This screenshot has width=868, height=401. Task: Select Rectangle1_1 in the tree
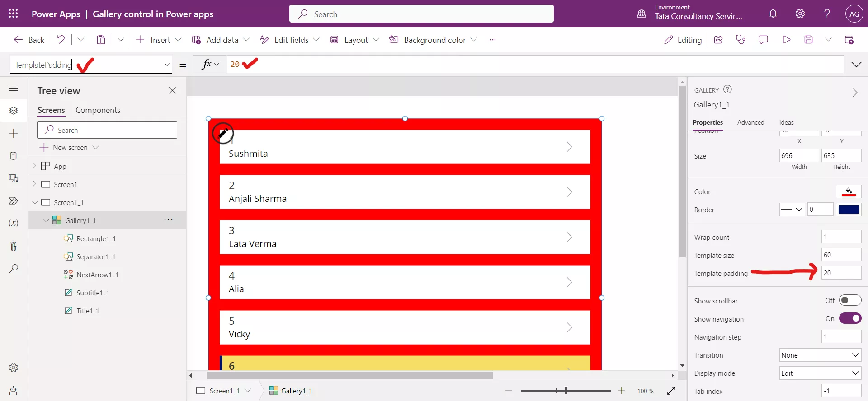(x=96, y=238)
